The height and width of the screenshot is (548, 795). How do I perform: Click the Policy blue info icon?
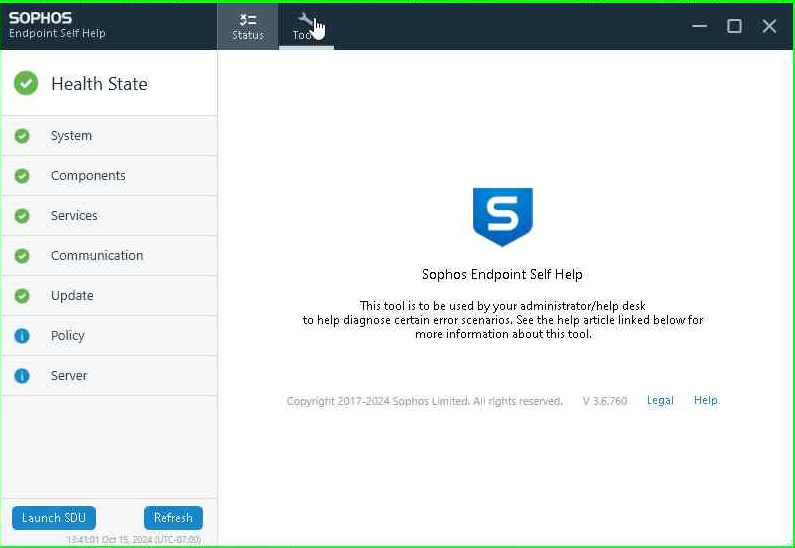(x=22, y=336)
